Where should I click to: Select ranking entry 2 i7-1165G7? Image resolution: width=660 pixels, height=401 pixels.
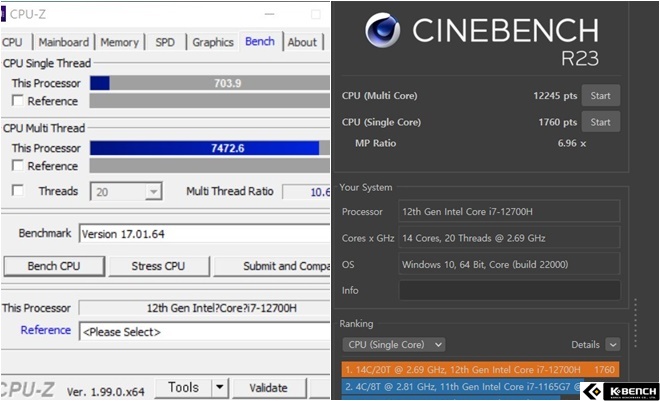[x=462, y=387]
